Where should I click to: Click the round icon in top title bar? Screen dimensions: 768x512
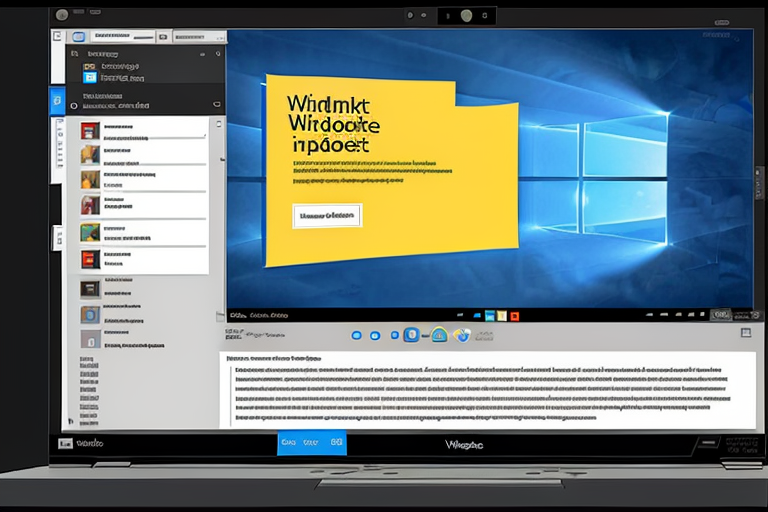(466, 15)
